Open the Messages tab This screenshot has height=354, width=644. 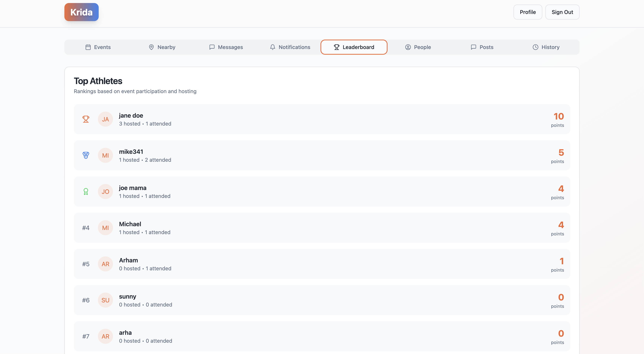226,47
